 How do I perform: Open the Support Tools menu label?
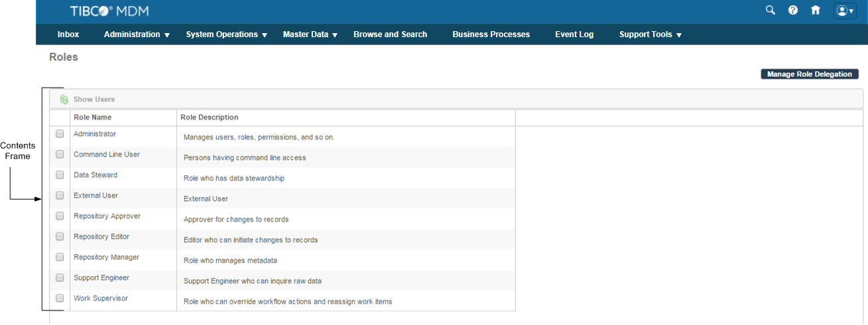646,34
